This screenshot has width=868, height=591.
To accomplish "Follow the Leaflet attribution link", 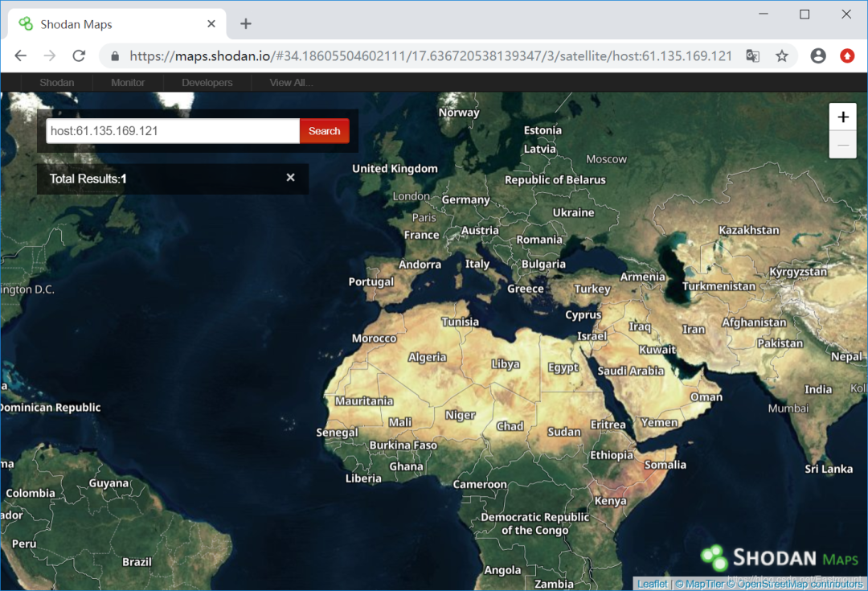I will (652, 584).
